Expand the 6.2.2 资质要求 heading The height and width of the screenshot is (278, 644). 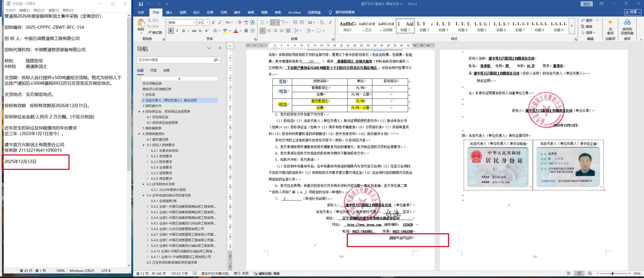[148, 156]
